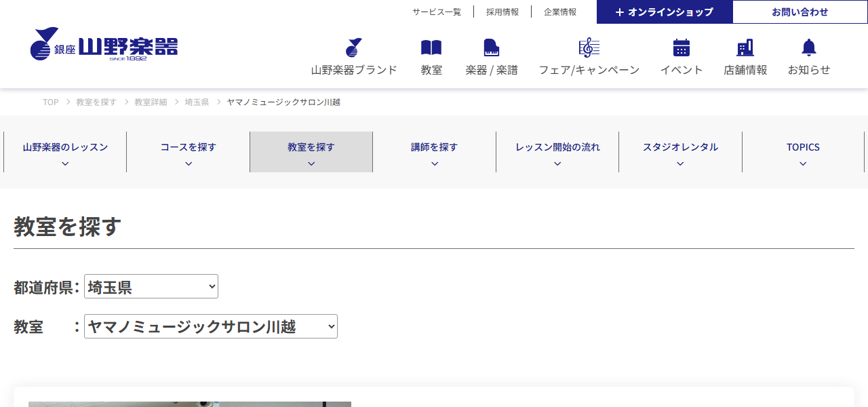Screen dimensions: 868x407
Task: Click 教室を探す breadcrumb link
Action: coord(96,102)
